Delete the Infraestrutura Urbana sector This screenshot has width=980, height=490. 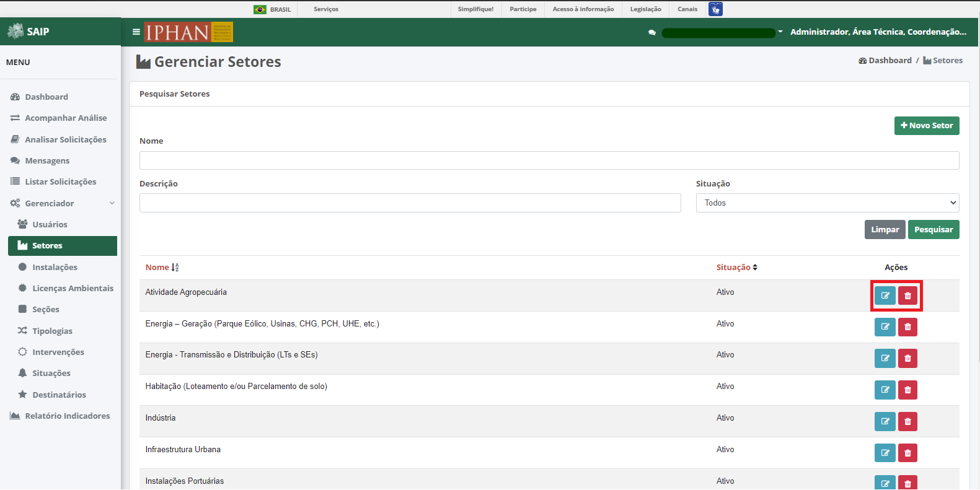907,453
